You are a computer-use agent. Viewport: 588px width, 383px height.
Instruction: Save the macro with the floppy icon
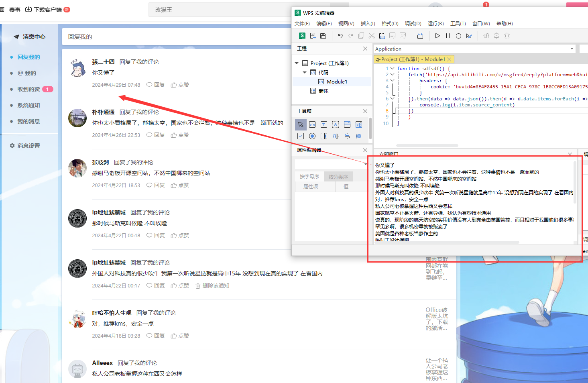point(323,36)
